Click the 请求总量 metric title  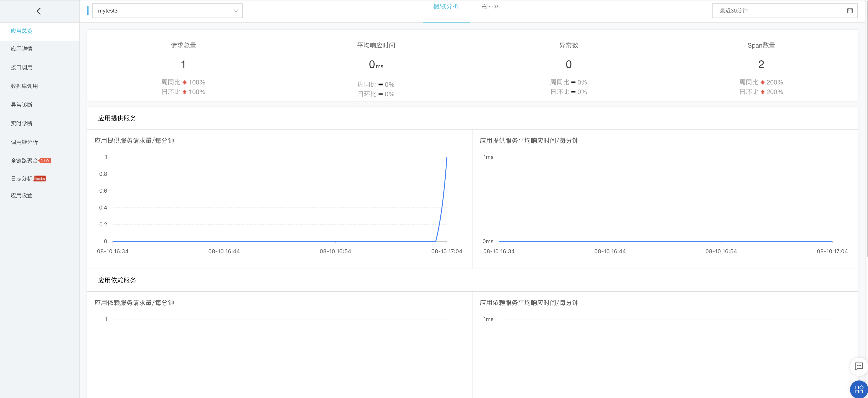click(x=183, y=45)
